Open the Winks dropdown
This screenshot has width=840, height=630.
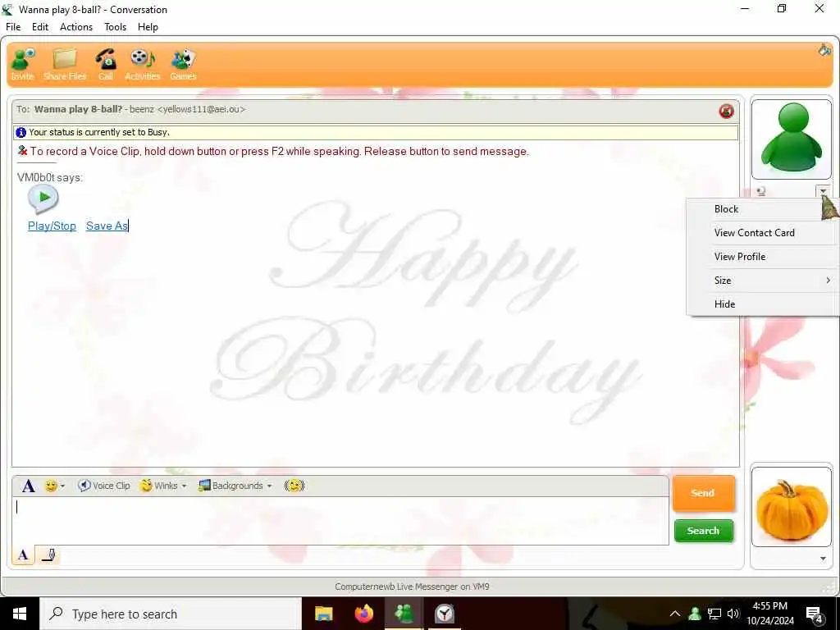click(x=163, y=486)
